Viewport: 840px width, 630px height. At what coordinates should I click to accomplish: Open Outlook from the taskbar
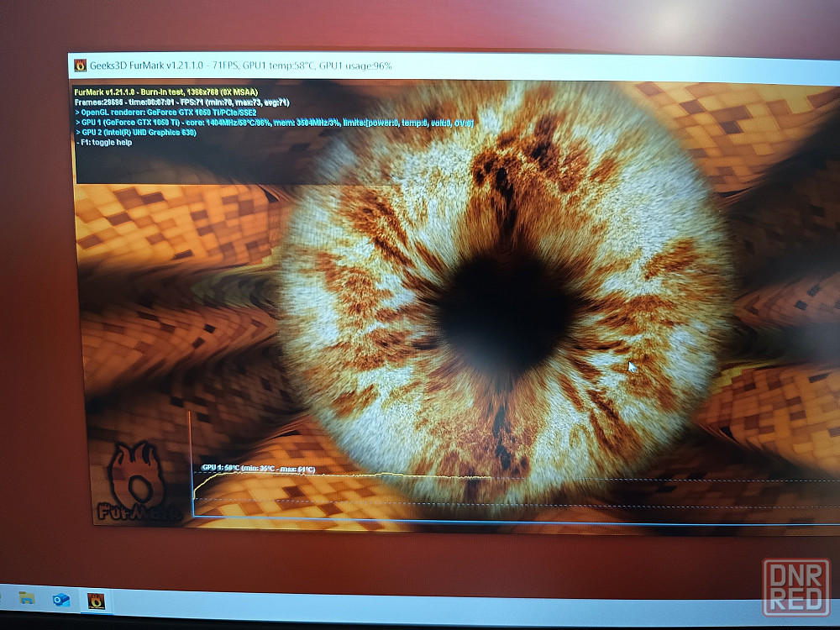point(61,600)
